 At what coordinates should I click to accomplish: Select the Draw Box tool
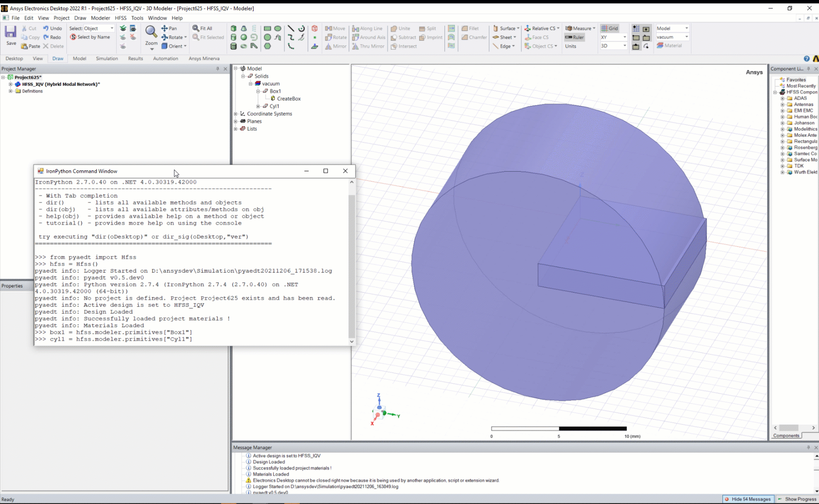coord(233,28)
